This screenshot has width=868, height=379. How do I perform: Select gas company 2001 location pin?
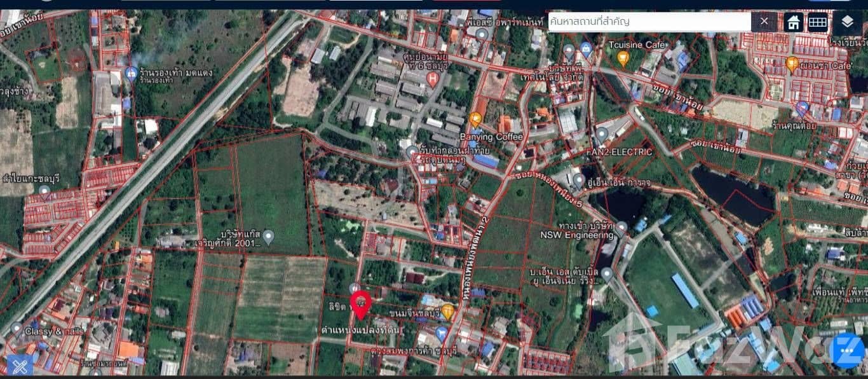coord(268,237)
